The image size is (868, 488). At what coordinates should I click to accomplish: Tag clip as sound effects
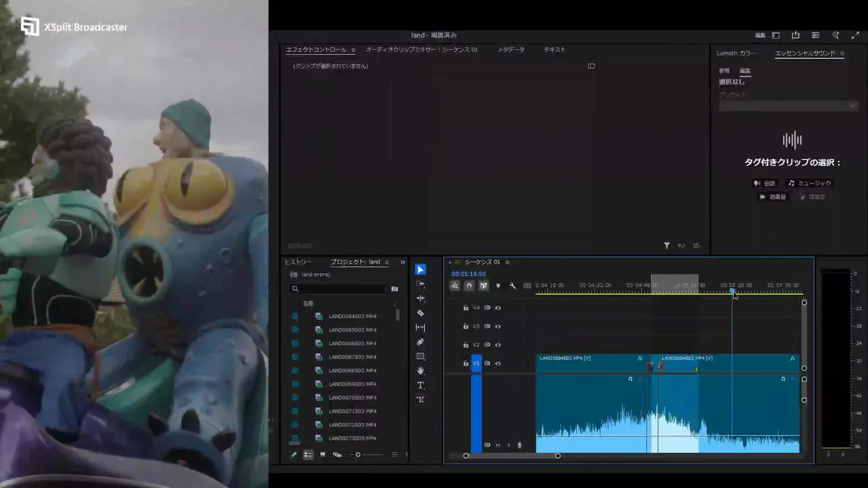click(x=772, y=197)
